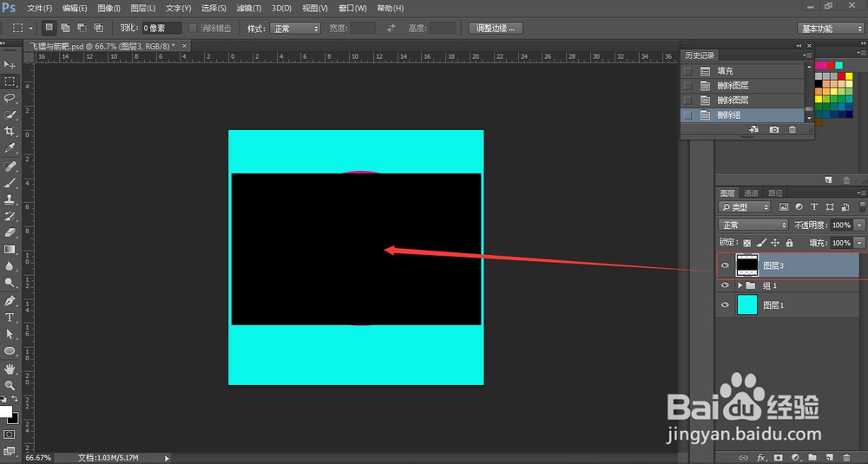The image size is (868, 464).
Task: Toggle the layer filter on/off switch
Action: pos(863,206)
